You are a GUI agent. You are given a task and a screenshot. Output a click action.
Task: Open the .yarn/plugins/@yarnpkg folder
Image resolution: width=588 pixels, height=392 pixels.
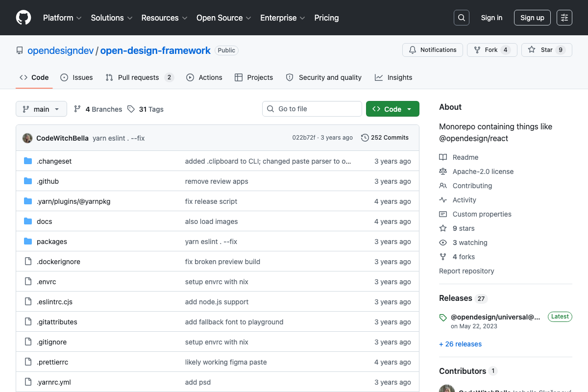point(73,201)
